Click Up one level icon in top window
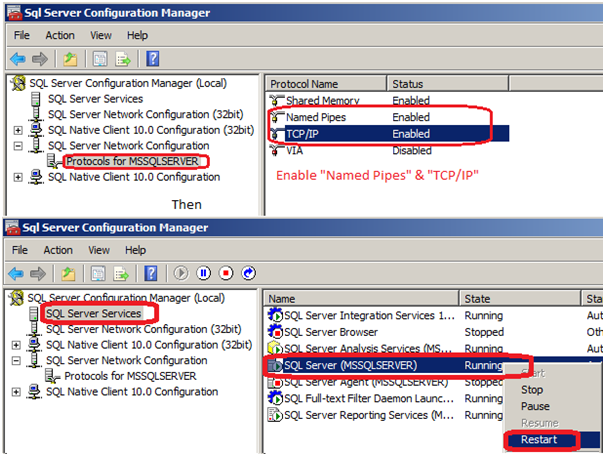The width and height of the screenshot is (605, 456). [x=70, y=59]
